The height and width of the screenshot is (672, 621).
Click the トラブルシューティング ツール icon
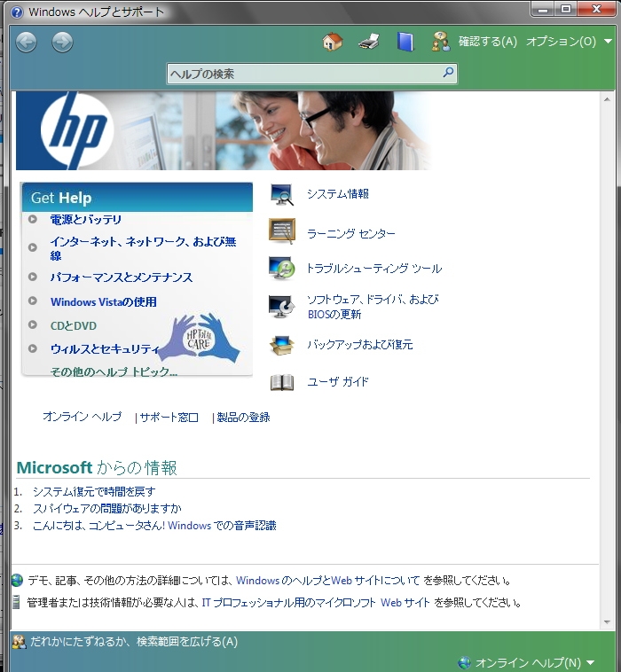282,269
